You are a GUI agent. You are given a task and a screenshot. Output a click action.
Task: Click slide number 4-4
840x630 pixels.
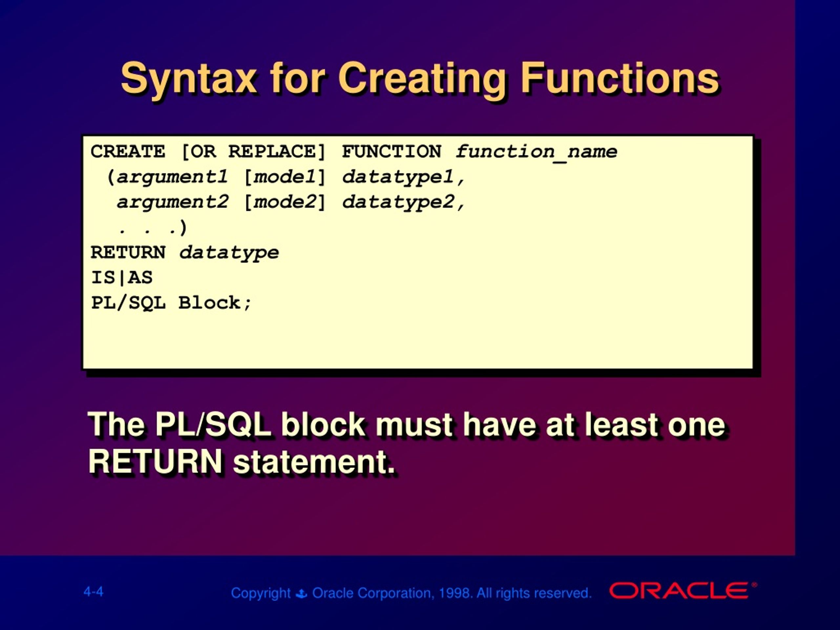pos(94,591)
